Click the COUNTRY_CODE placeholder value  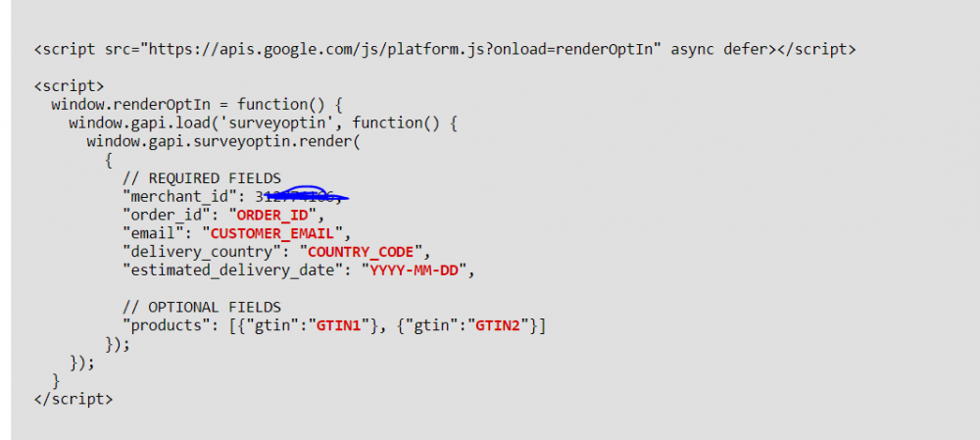(362, 253)
